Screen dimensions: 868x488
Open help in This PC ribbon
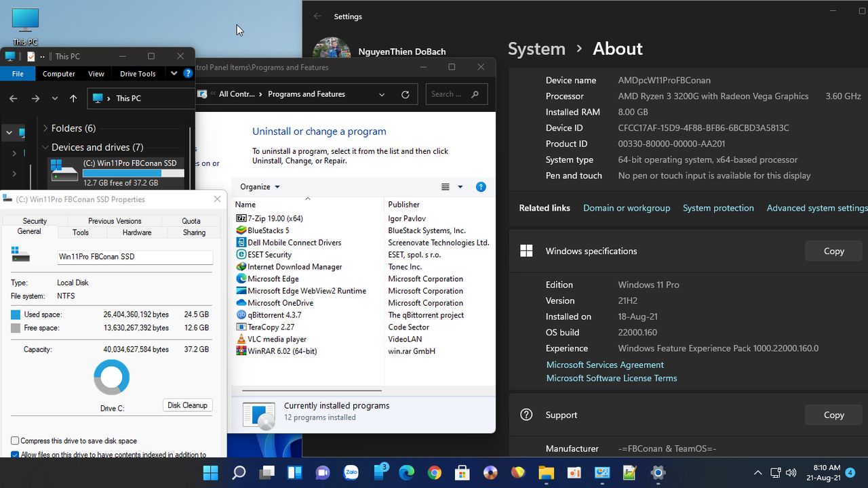pos(188,73)
